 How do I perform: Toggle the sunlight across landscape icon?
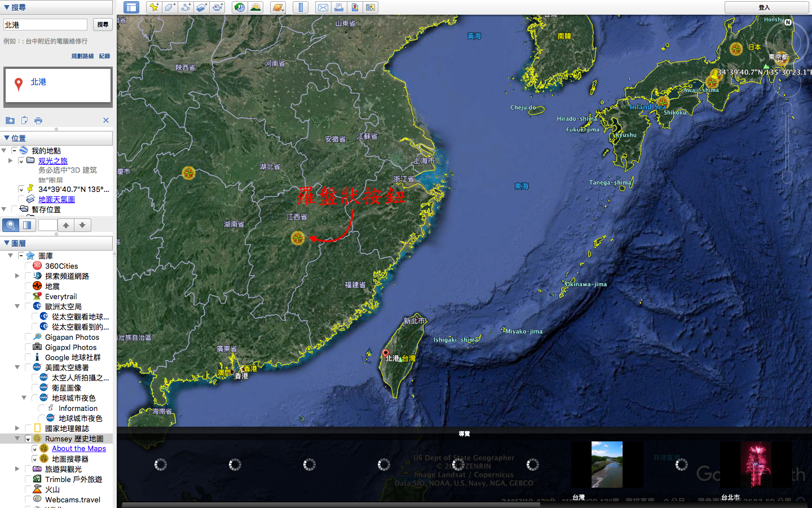[255, 7]
